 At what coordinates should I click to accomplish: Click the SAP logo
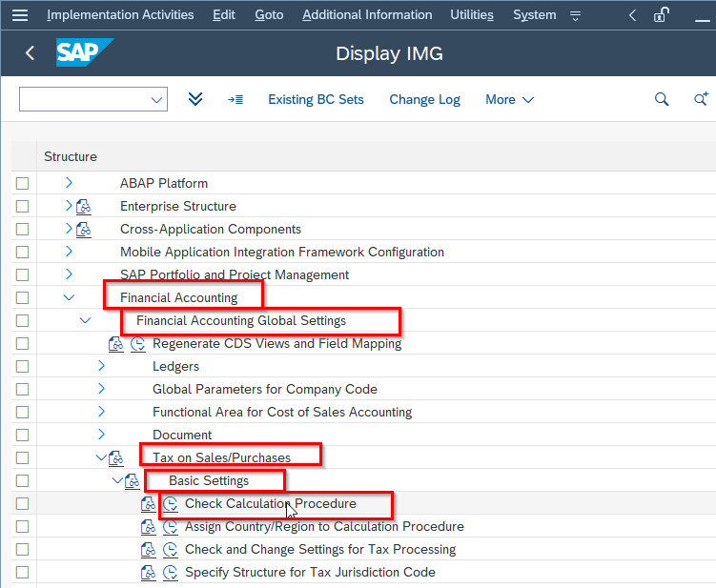pos(85,52)
